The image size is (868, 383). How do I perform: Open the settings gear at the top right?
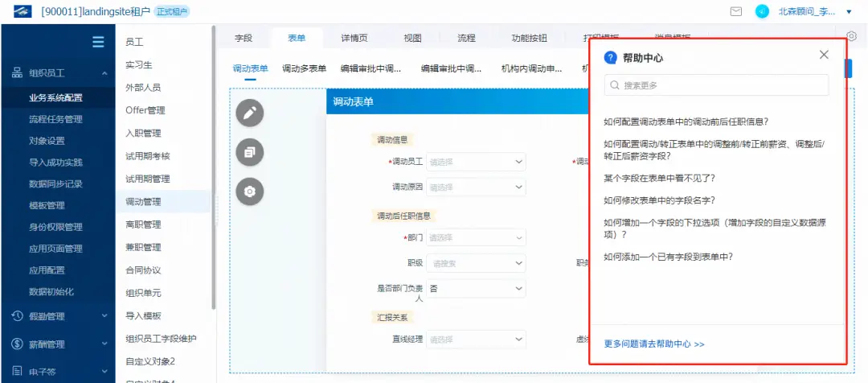[851, 35]
